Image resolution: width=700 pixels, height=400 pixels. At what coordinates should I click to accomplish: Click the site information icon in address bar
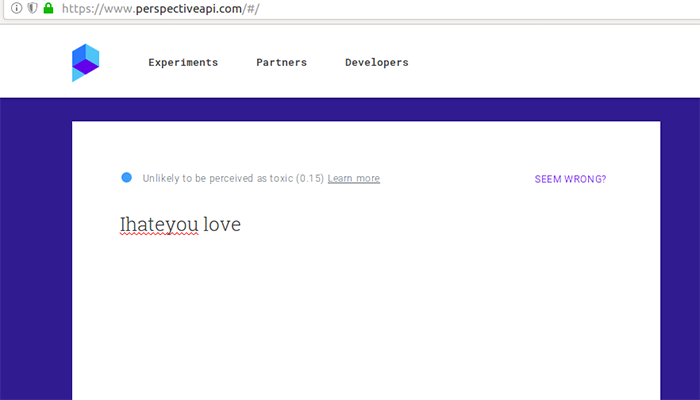pos(16,8)
